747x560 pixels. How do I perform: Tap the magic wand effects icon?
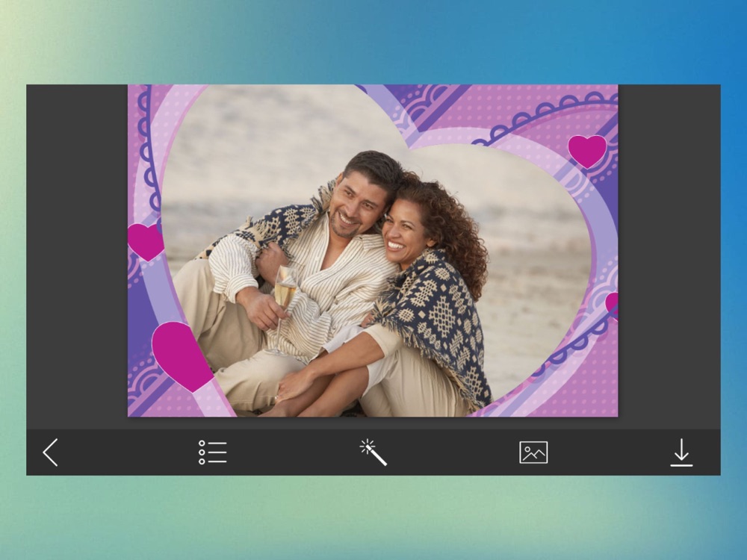point(373,452)
